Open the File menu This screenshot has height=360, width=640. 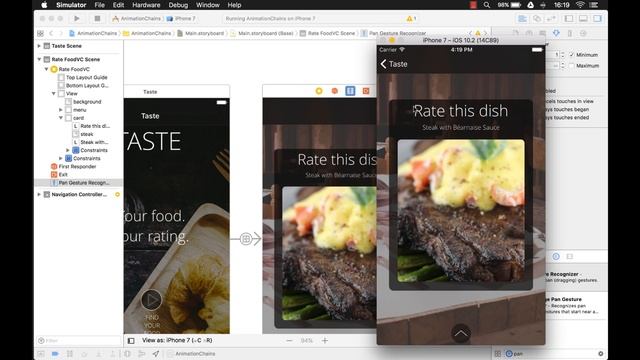[x=100, y=5]
